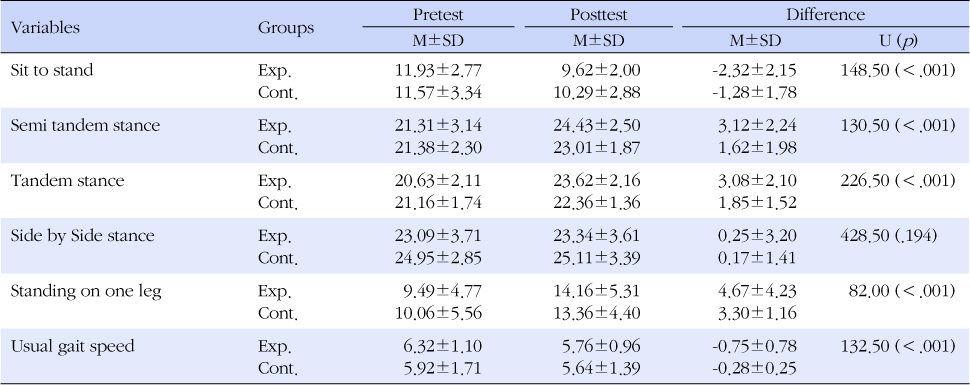The height and width of the screenshot is (385, 970).
Task: Click the Variables column header
Action: coord(45,28)
